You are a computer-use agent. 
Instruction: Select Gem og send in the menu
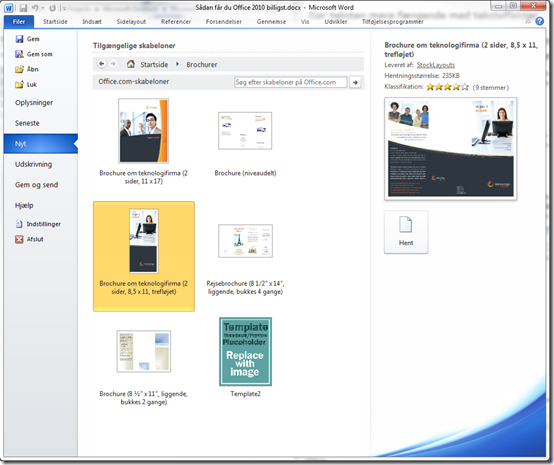41,184
